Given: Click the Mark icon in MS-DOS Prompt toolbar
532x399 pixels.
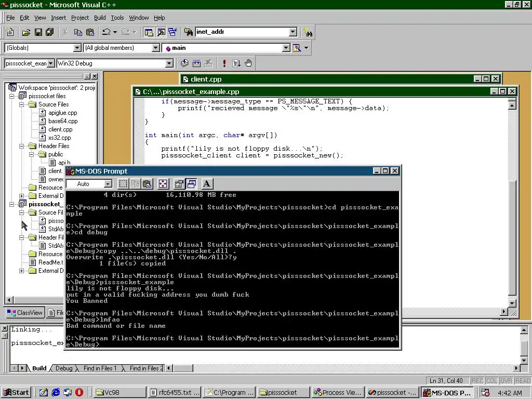Looking at the screenshot, I should point(123,184).
